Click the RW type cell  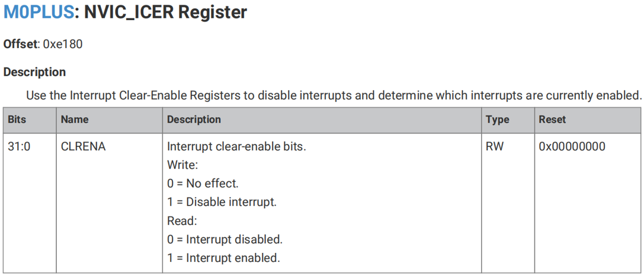click(x=495, y=147)
